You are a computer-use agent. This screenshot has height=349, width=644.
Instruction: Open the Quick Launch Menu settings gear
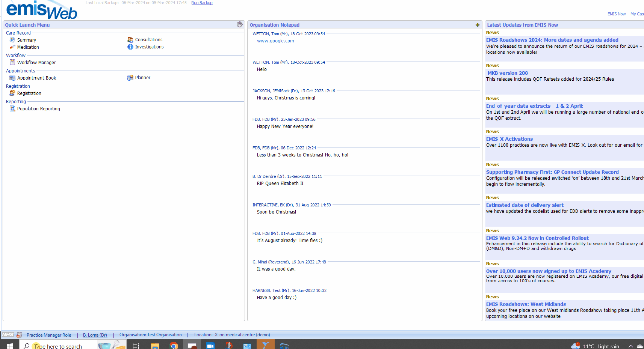[239, 24]
